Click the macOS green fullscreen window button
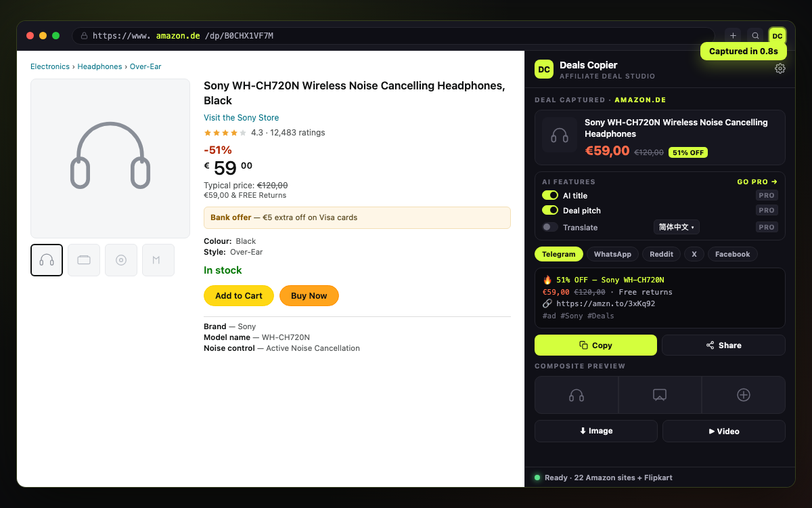 [x=55, y=36]
